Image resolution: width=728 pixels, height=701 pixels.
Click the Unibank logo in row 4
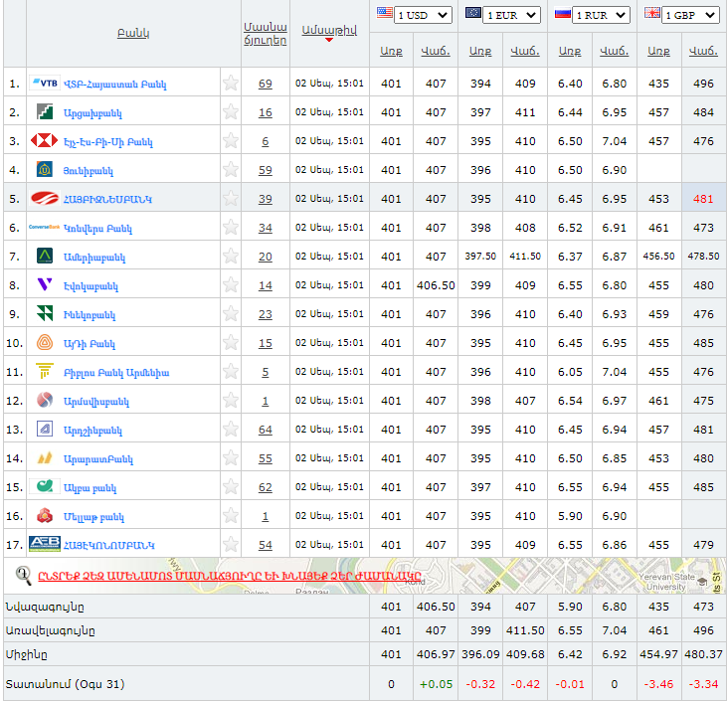click(45, 169)
